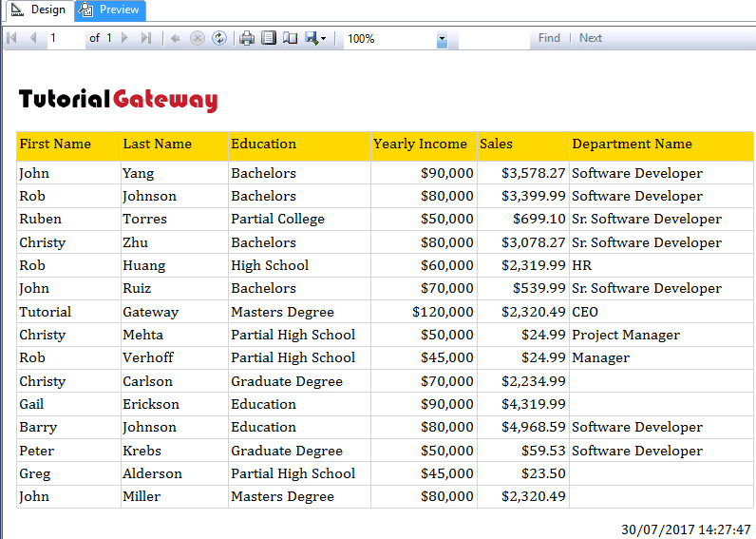The height and width of the screenshot is (539, 756).
Task: Click the Yearly Income column header
Action: click(x=424, y=144)
